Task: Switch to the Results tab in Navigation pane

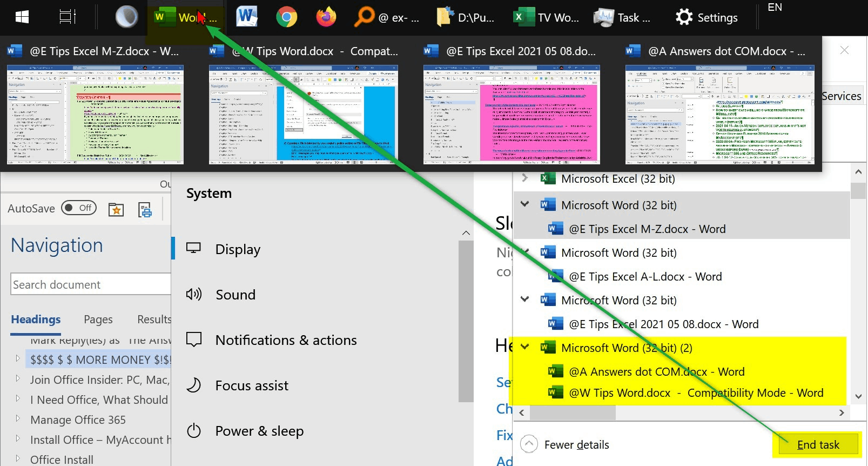Action: coord(154,319)
